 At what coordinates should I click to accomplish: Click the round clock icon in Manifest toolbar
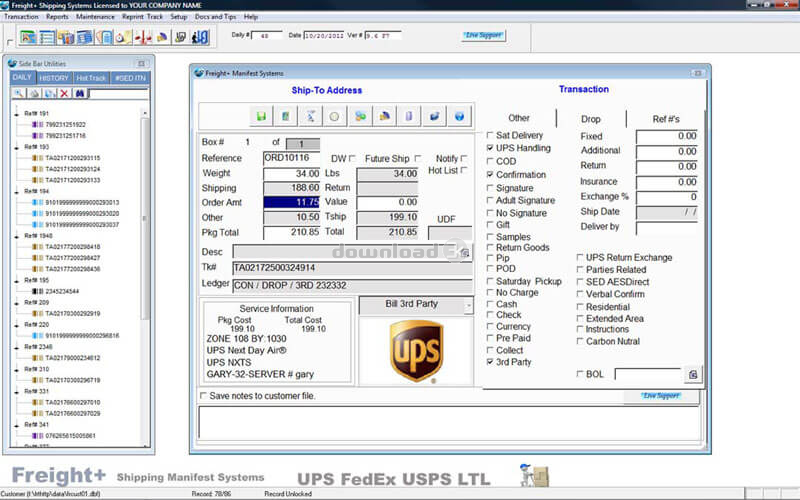click(334, 116)
